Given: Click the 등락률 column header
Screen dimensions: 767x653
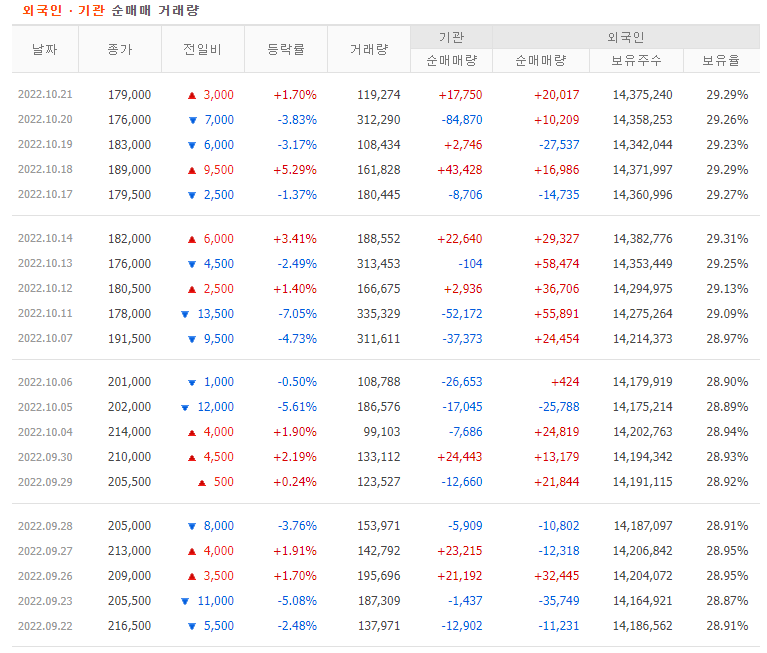Looking at the screenshot, I should (x=286, y=49).
